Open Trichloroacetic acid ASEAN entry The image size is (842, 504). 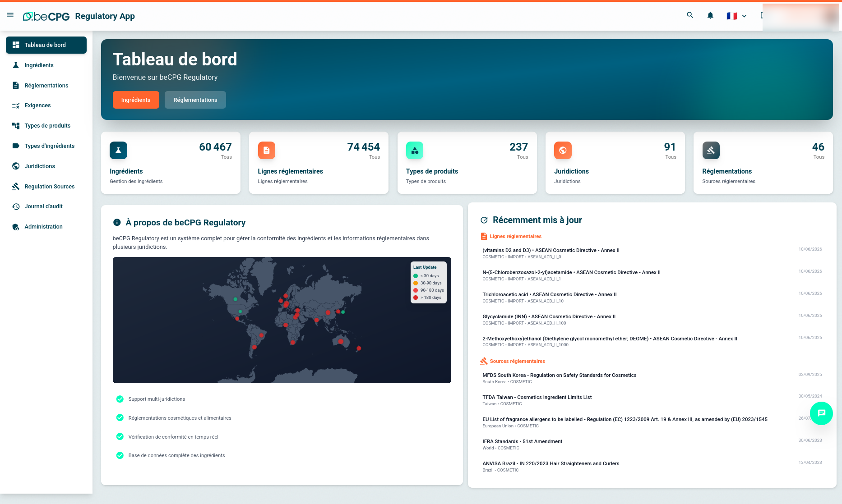point(652,298)
